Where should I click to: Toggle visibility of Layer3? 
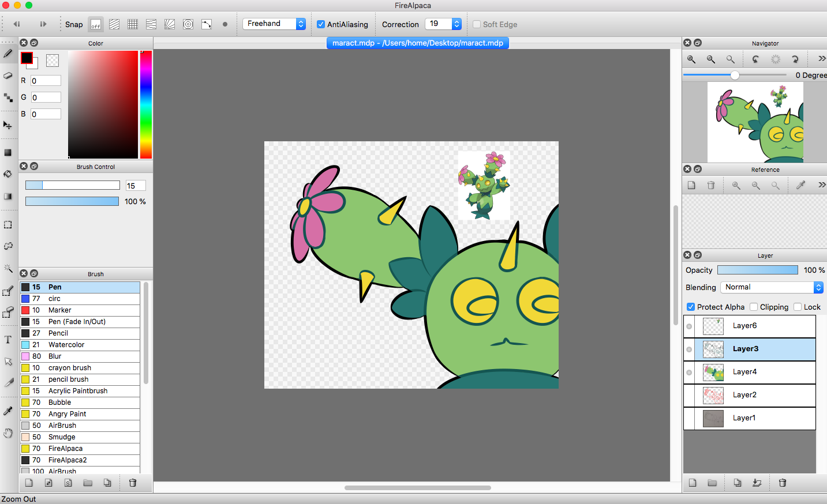click(x=689, y=349)
